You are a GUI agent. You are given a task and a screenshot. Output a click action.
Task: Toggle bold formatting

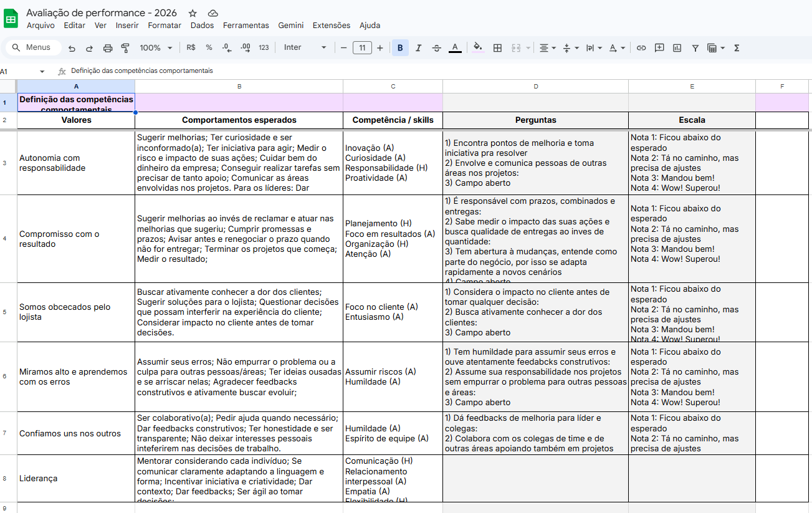[400, 48]
